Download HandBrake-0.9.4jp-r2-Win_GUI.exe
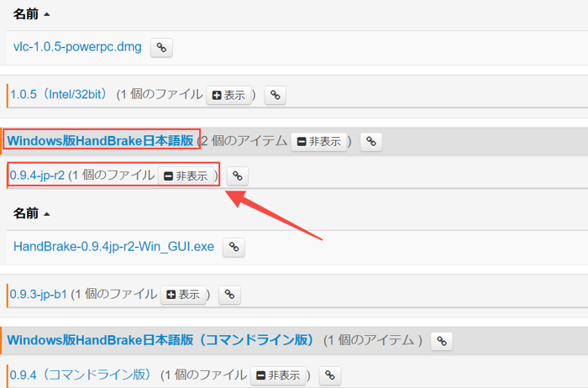 113,246
